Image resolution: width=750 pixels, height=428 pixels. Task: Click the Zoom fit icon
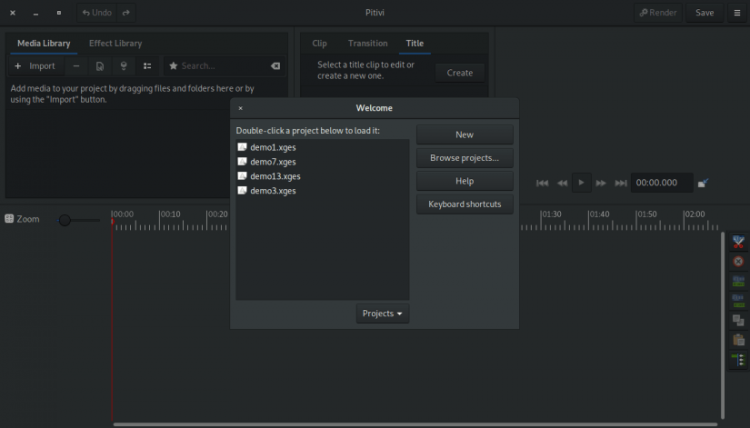9,219
